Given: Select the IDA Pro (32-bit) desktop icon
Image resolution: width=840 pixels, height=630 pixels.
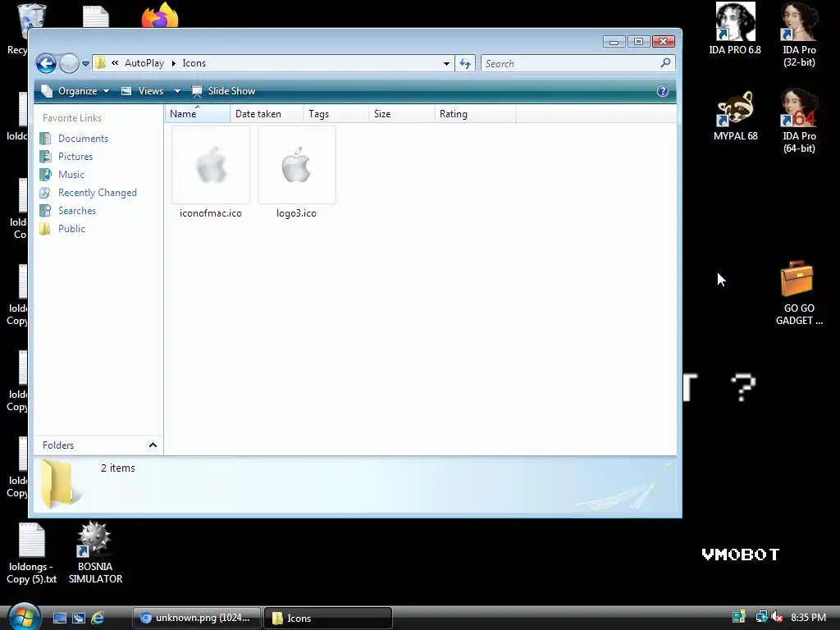Looking at the screenshot, I should point(799,35).
